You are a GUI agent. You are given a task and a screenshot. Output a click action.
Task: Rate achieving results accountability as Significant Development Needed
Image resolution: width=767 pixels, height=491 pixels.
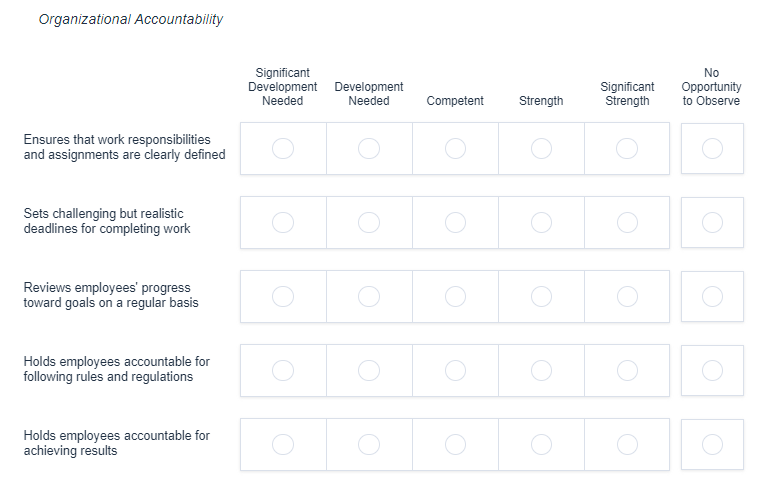(x=283, y=444)
